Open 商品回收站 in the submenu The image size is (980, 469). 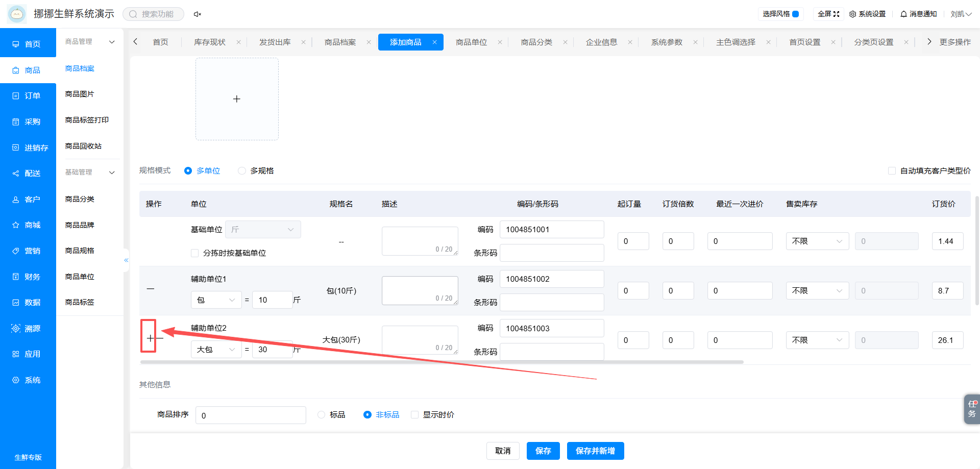(x=83, y=146)
